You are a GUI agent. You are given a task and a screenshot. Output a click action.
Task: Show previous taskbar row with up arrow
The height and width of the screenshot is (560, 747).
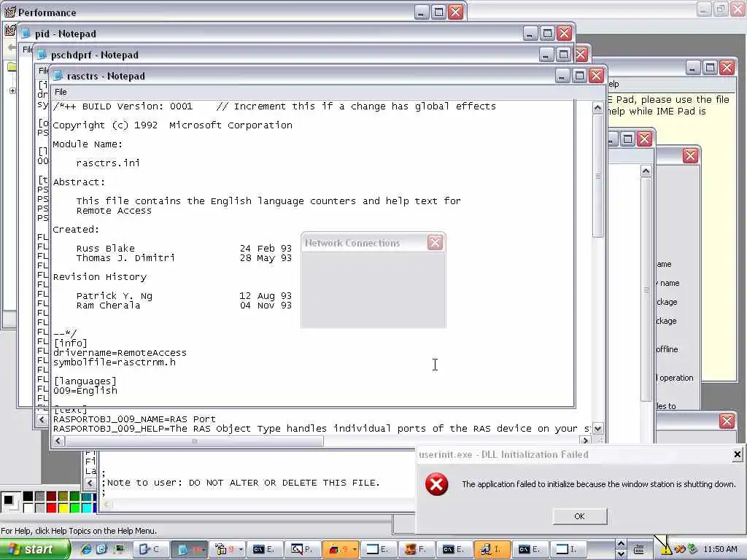click(621, 544)
